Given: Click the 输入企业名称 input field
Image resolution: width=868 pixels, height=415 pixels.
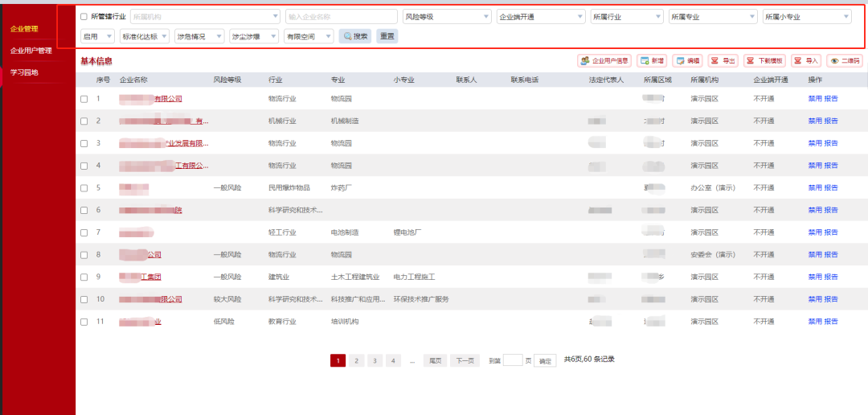Looking at the screenshot, I should (341, 16).
